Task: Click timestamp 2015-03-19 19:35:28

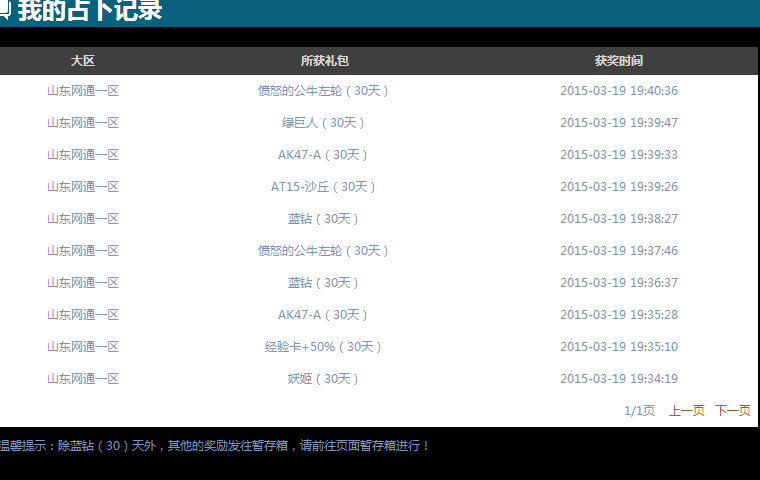Action: (619, 315)
